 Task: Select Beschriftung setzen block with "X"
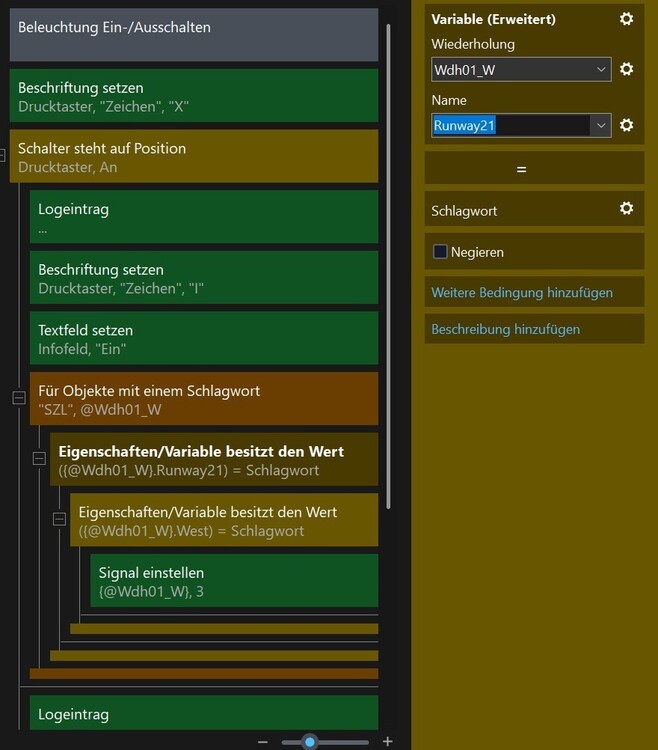194,96
